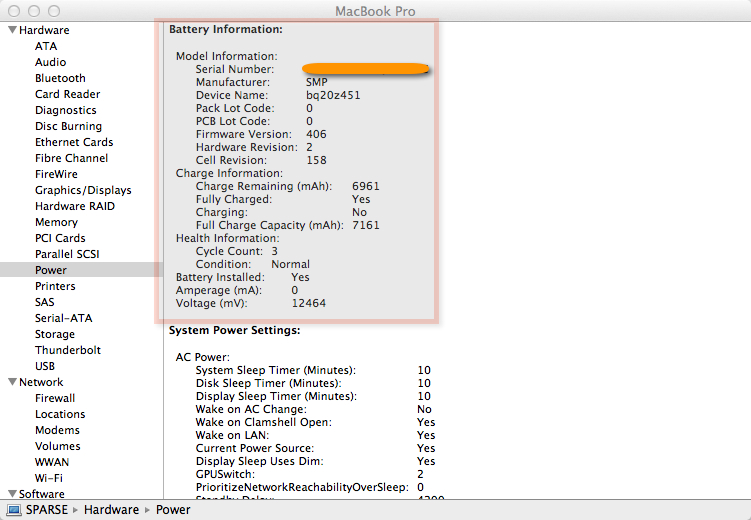Select FireWire in the sidebar
The height and width of the screenshot is (520, 751).
pyautogui.click(x=56, y=174)
